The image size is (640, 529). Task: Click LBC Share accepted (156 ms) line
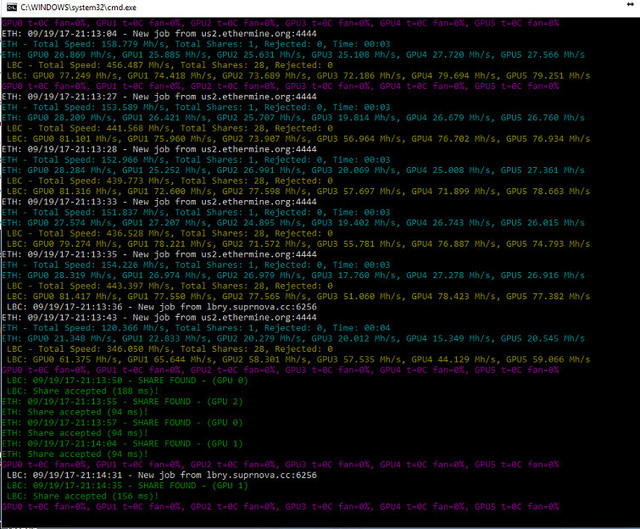click(83, 497)
